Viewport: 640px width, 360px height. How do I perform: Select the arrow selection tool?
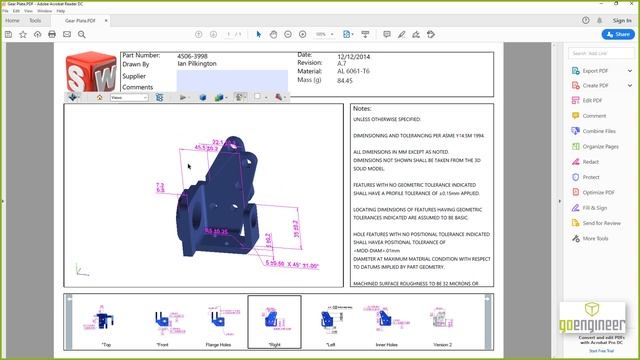pyautogui.click(x=258, y=35)
